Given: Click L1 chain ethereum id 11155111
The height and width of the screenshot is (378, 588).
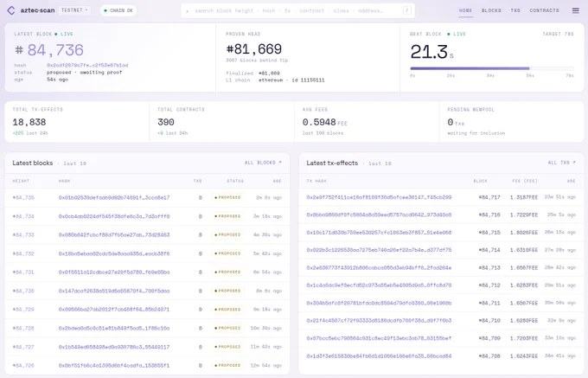Looking at the screenshot, I should pos(291,80).
